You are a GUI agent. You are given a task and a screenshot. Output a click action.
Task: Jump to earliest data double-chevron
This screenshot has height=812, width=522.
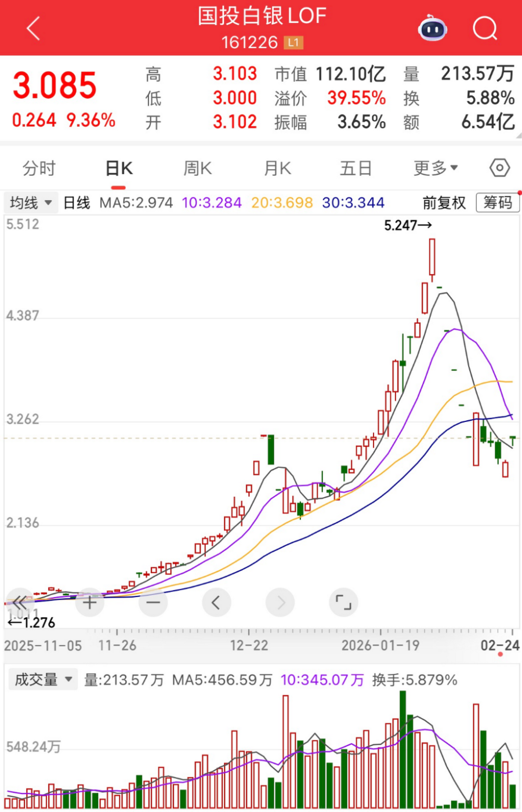[20, 603]
